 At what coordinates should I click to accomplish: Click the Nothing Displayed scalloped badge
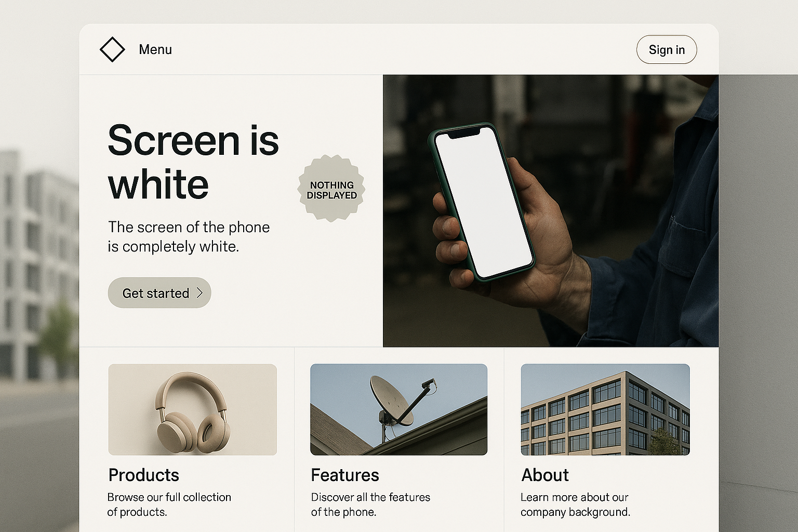(x=331, y=189)
